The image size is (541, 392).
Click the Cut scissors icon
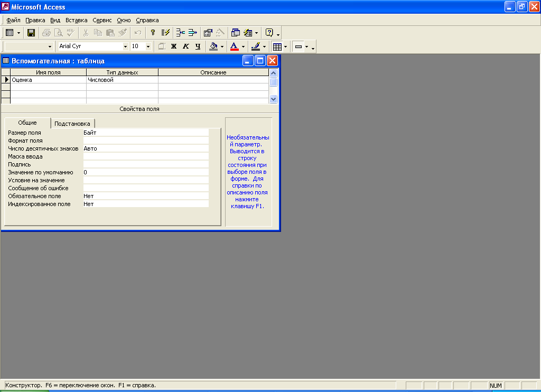click(x=86, y=33)
